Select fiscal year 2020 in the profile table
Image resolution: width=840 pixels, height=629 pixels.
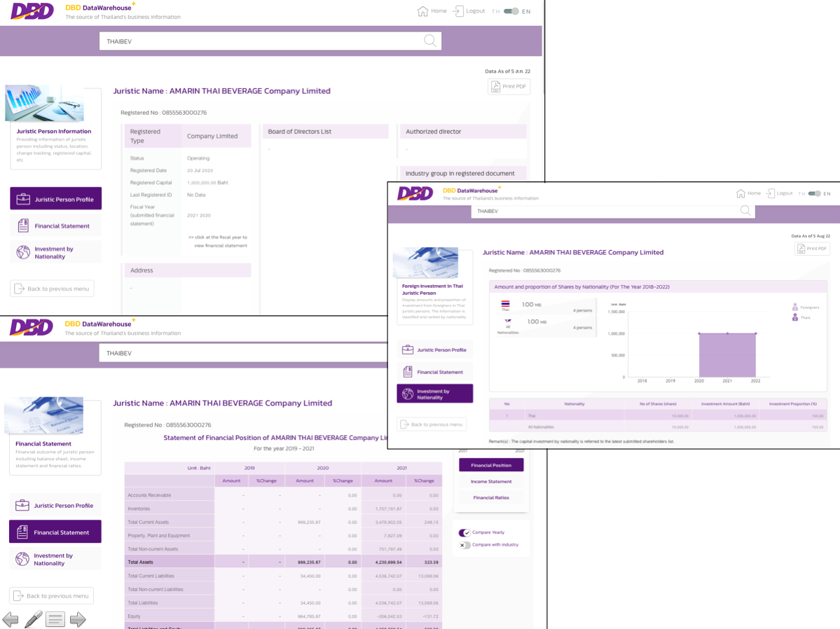tap(207, 215)
